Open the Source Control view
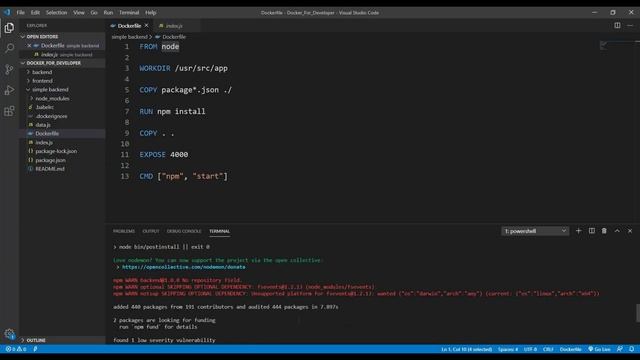Image resolution: width=640 pixels, height=360 pixels. click(9, 69)
